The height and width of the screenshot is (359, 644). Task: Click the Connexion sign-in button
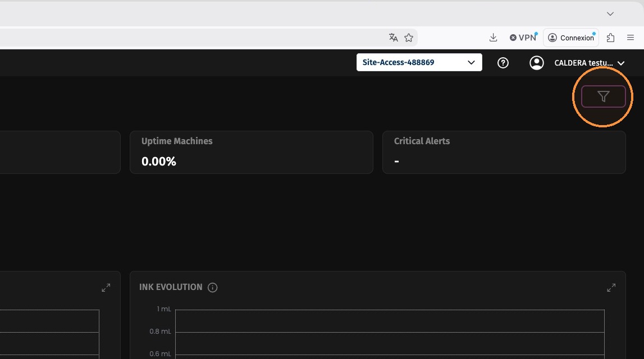pyautogui.click(x=571, y=38)
